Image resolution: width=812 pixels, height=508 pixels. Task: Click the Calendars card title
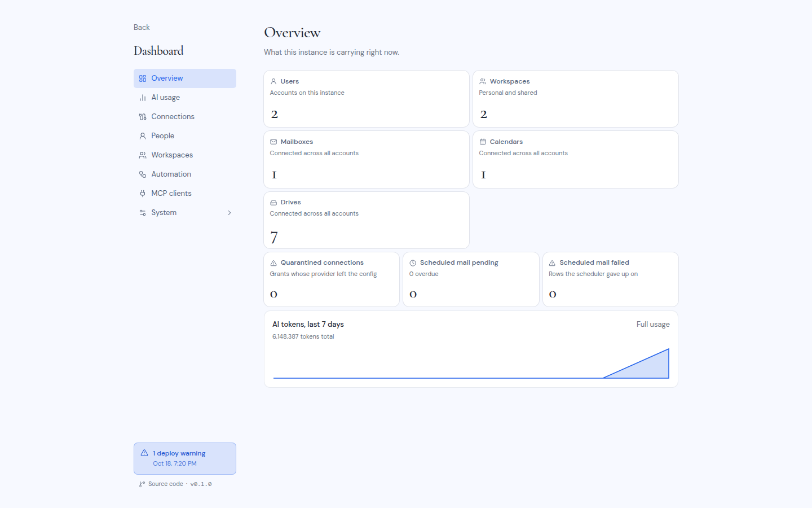coord(506,142)
